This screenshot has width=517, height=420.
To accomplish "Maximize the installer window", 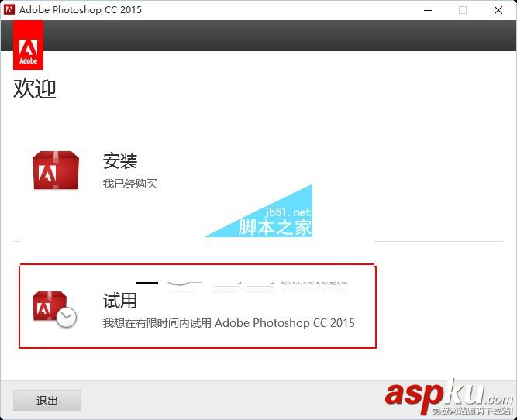I will tap(463, 10).
